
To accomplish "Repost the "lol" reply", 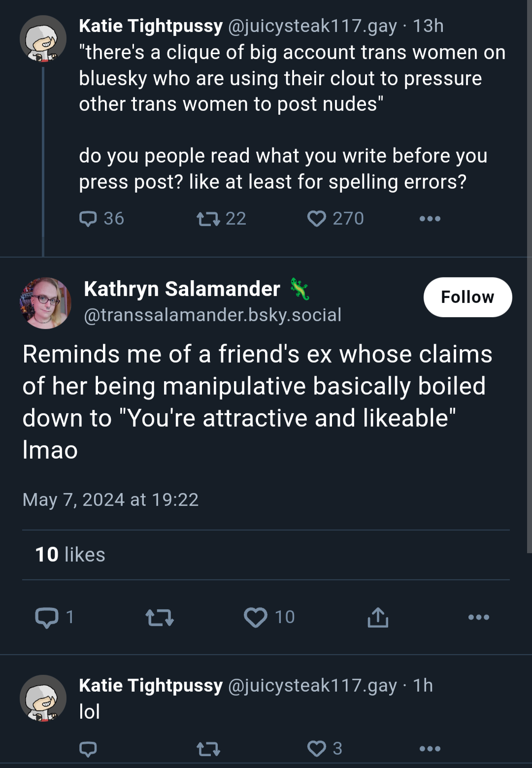I will point(208,749).
